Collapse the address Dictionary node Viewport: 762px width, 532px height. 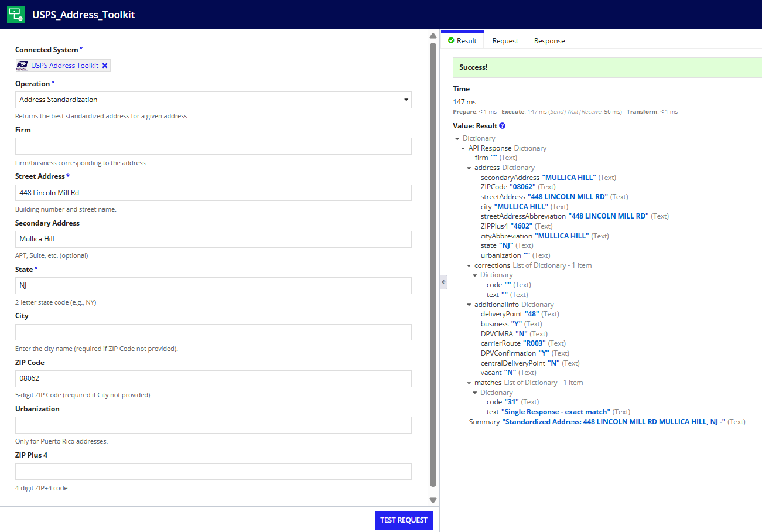(469, 168)
